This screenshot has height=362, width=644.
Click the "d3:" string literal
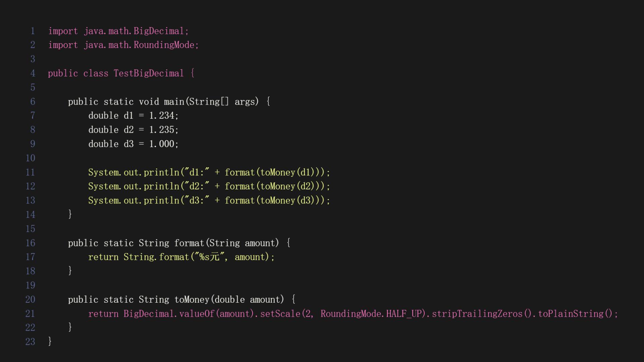pos(195,200)
